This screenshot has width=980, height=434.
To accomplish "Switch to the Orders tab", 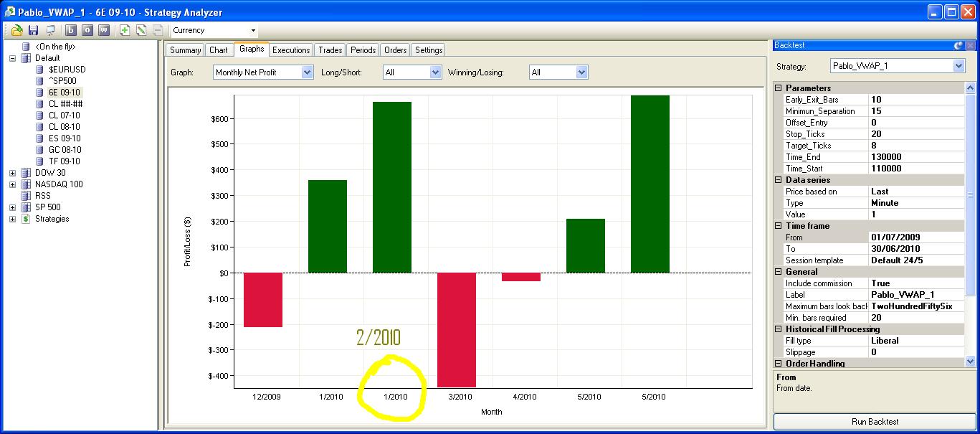I will (395, 50).
